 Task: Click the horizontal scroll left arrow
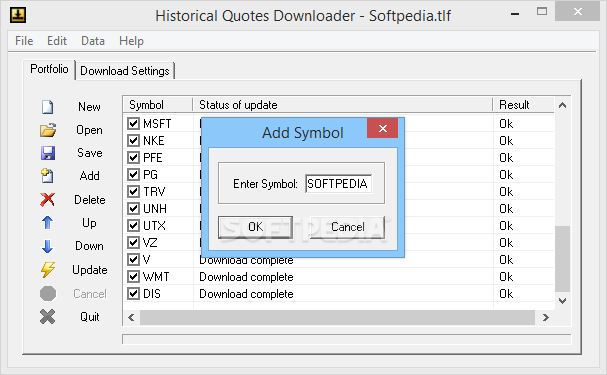[131, 318]
